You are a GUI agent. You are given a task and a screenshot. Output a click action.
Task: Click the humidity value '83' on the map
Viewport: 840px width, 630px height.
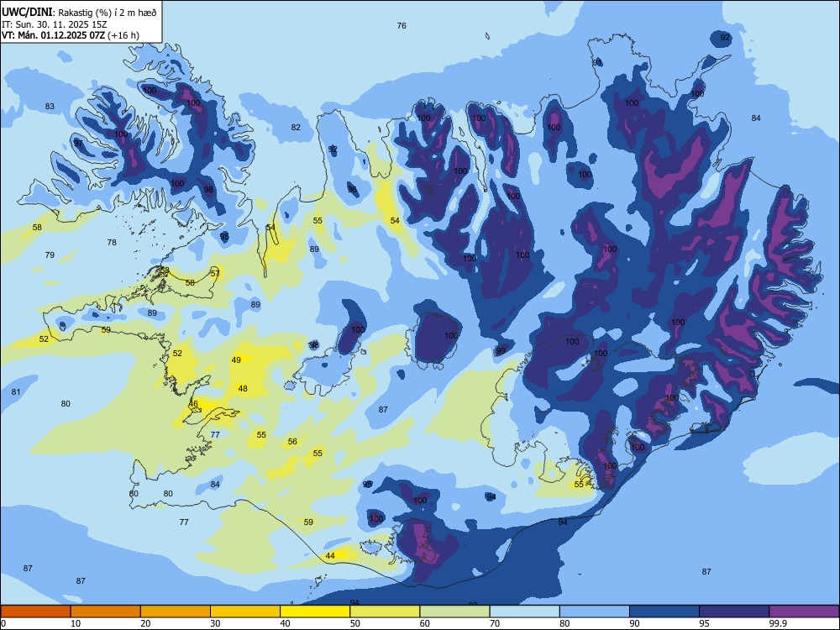(50, 107)
